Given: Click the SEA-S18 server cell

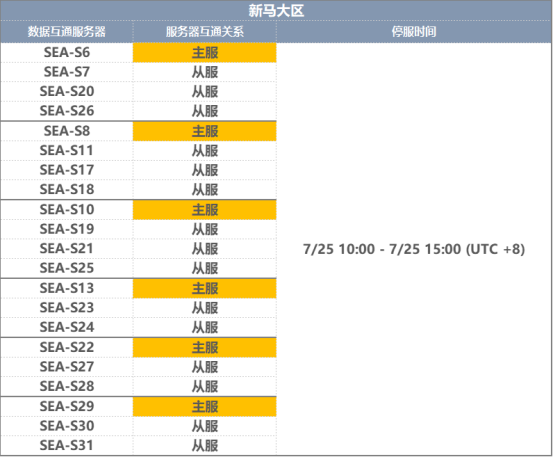Looking at the screenshot, I should click(67, 189).
